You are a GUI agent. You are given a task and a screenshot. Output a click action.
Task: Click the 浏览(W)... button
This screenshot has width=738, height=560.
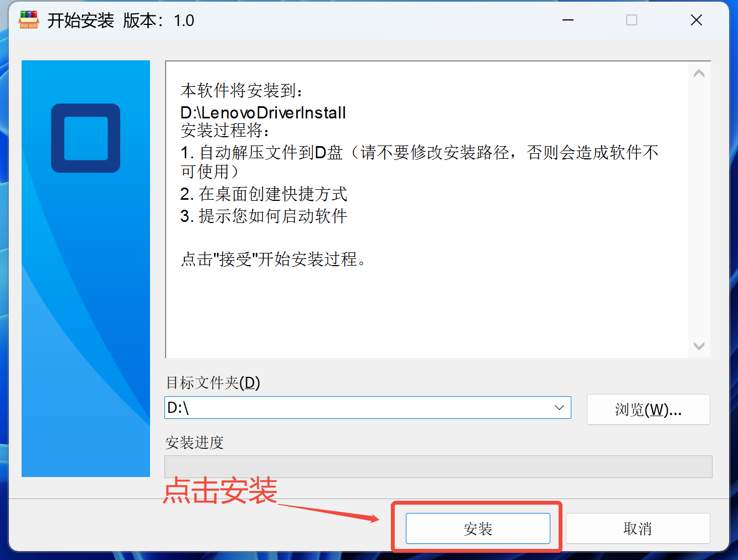[x=648, y=409]
